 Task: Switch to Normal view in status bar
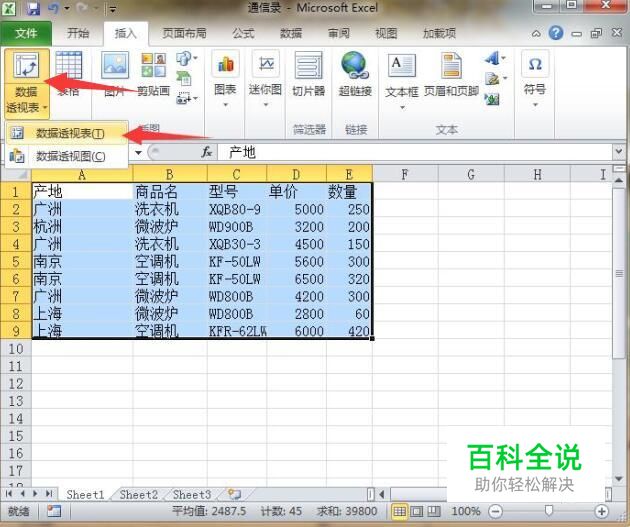pos(399,511)
